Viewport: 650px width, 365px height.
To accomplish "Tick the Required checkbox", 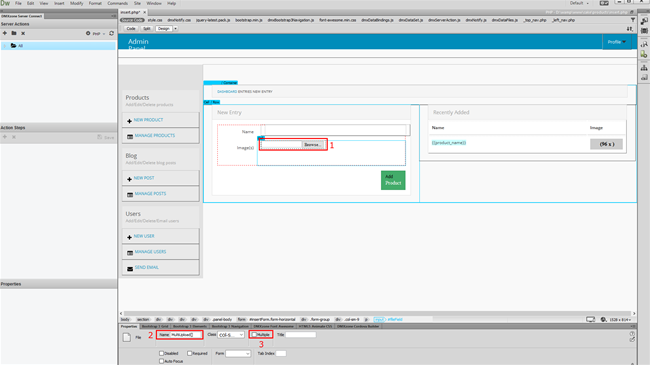I will pyautogui.click(x=189, y=353).
